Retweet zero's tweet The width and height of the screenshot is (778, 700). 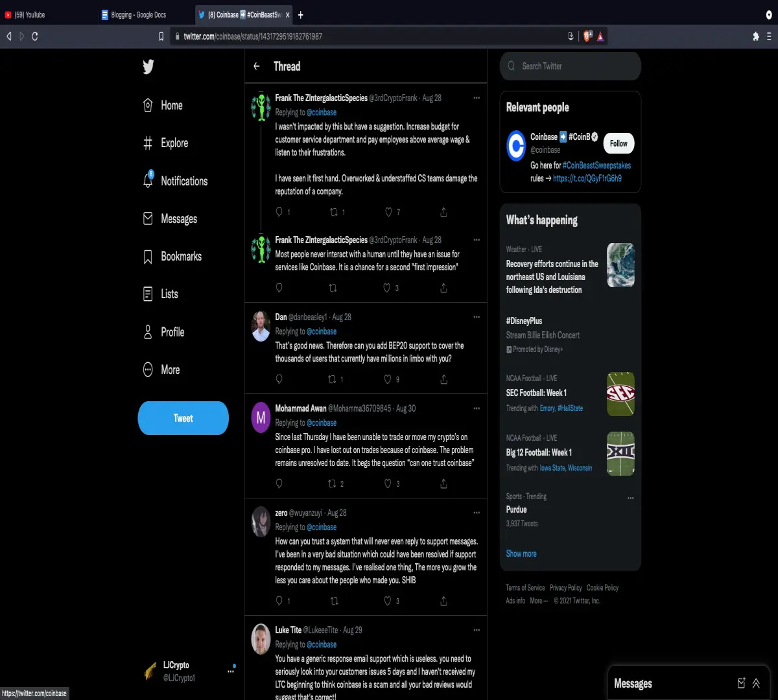(335, 601)
